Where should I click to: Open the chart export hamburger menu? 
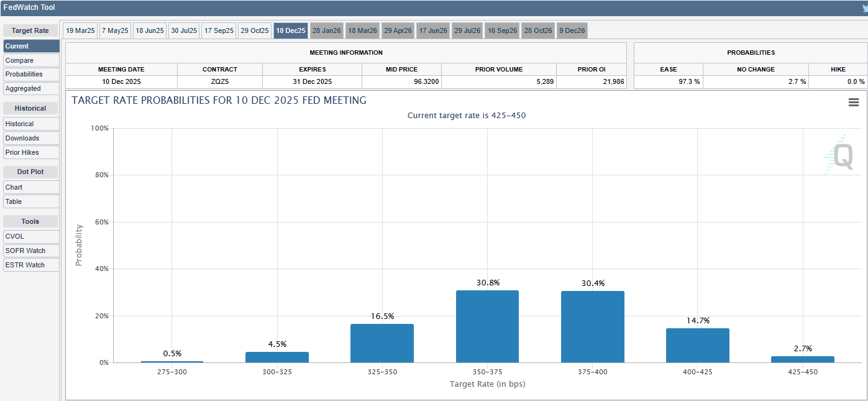click(x=854, y=102)
